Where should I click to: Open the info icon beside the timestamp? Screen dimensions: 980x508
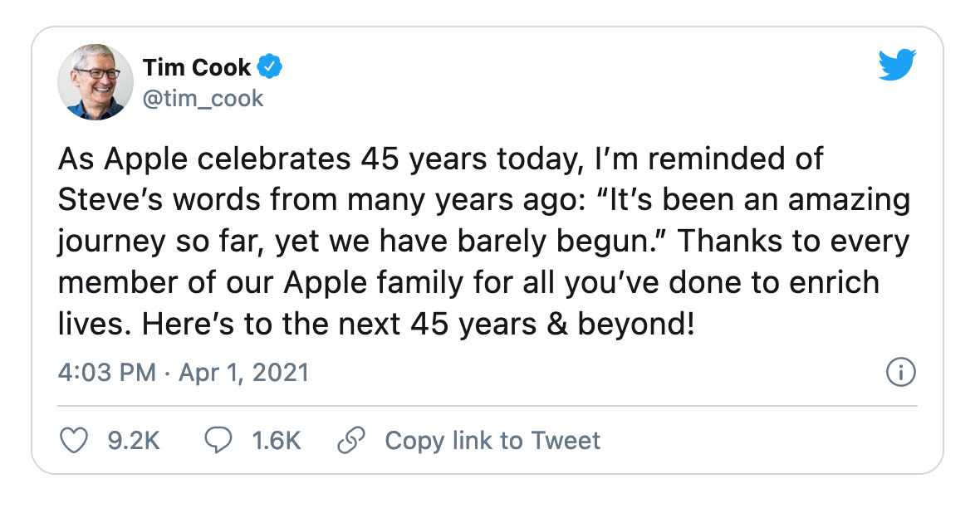point(900,373)
